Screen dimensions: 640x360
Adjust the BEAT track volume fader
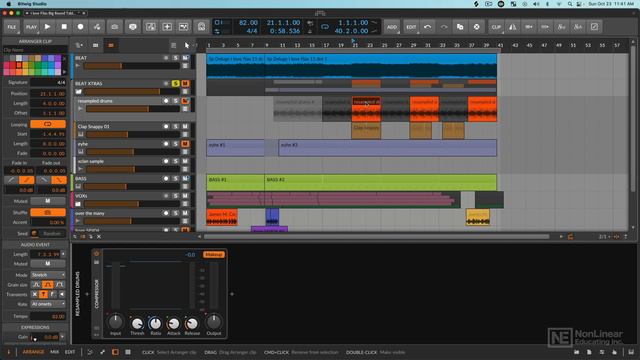pyautogui.click(x=131, y=66)
